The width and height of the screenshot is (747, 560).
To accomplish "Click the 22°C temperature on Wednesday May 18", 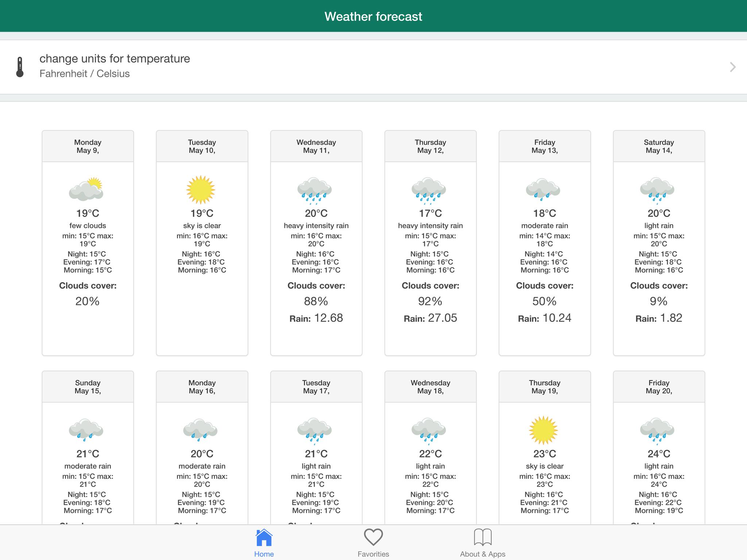I will click(x=430, y=454).
